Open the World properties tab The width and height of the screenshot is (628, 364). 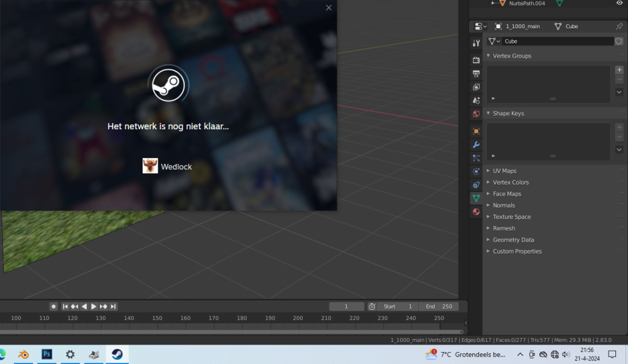pos(476,114)
